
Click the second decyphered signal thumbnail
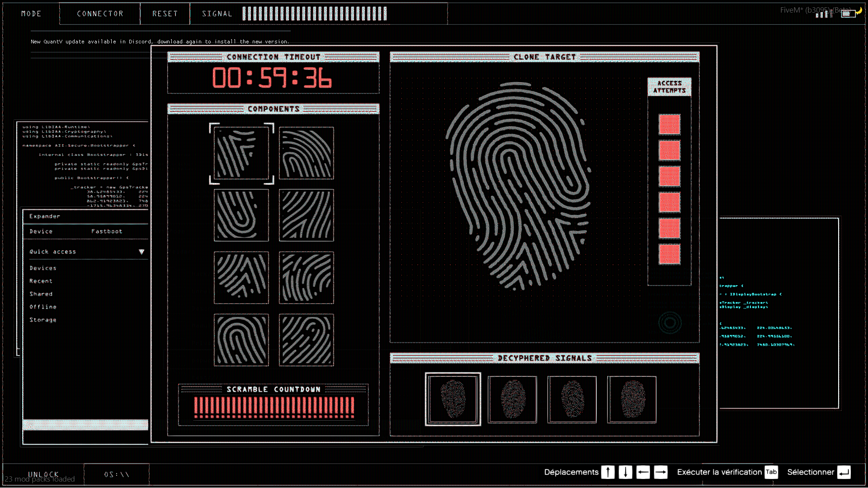pos(512,399)
